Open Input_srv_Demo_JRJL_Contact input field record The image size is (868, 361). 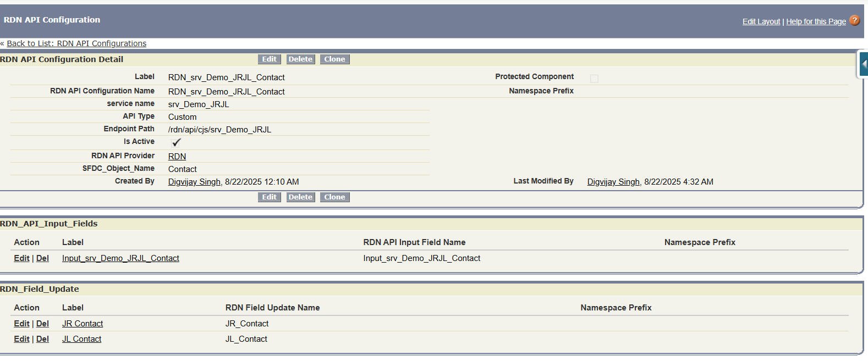click(x=120, y=258)
